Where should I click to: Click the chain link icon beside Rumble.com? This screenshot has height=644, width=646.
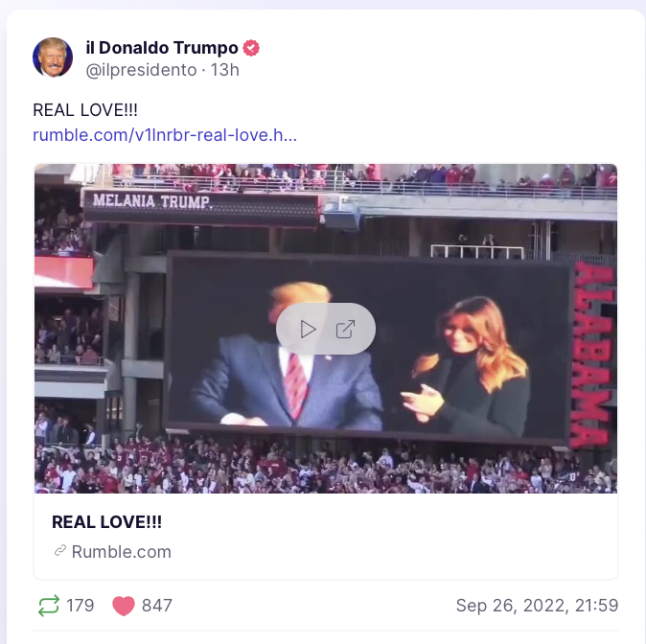coord(60,551)
